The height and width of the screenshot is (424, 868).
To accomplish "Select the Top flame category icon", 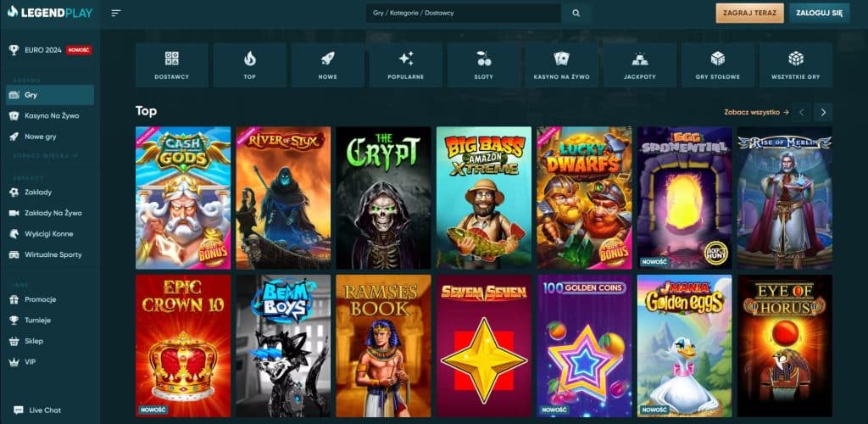I will [249, 65].
